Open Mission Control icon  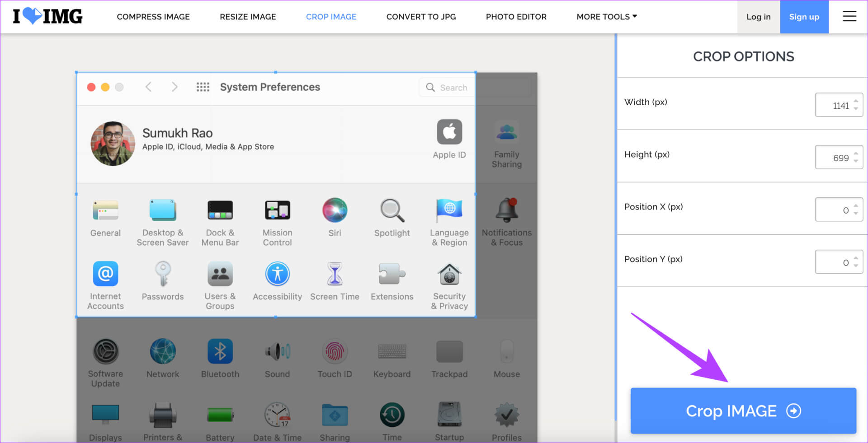(x=277, y=210)
